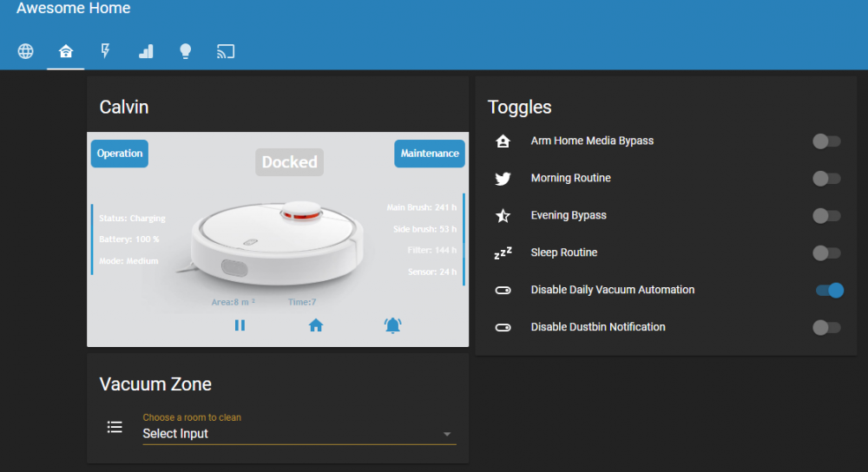Click the Evening Bypass label
Viewport: 868px width, 472px height.
point(569,215)
